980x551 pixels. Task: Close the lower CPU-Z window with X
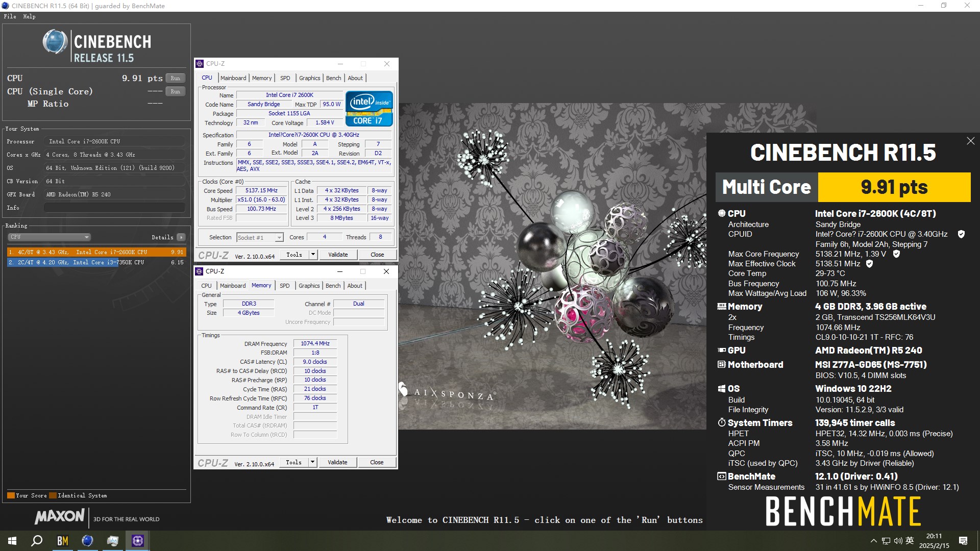386,271
